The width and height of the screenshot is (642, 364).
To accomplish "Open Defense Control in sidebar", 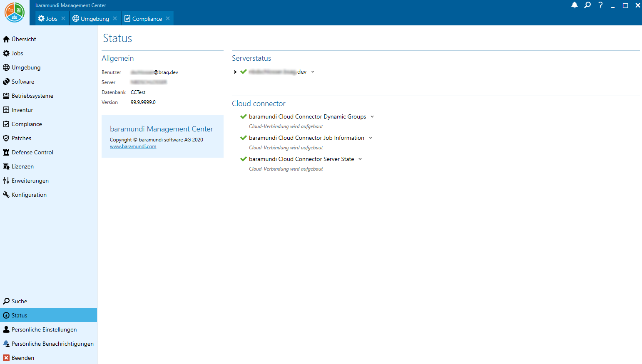I will click(32, 152).
